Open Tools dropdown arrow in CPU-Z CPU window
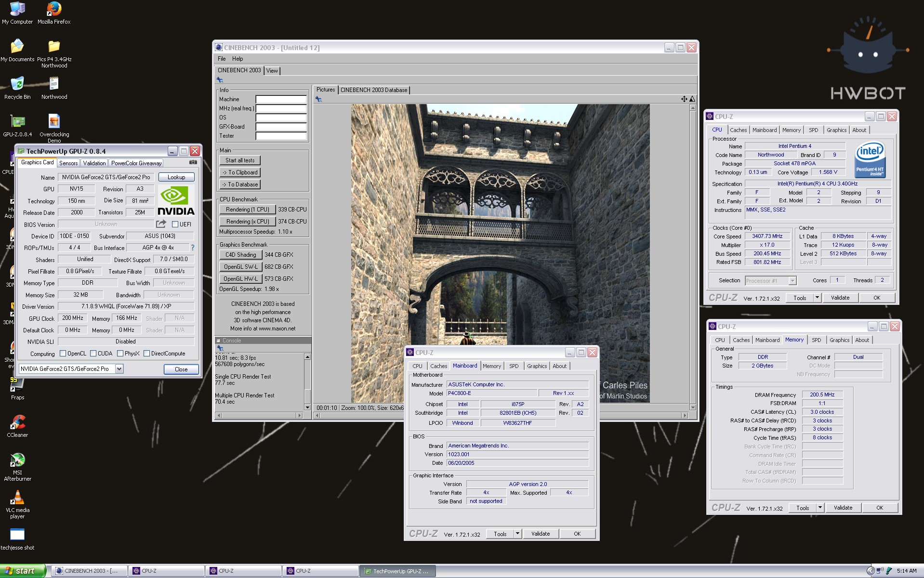The height and width of the screenshot is (578, 924). point(817,298)
